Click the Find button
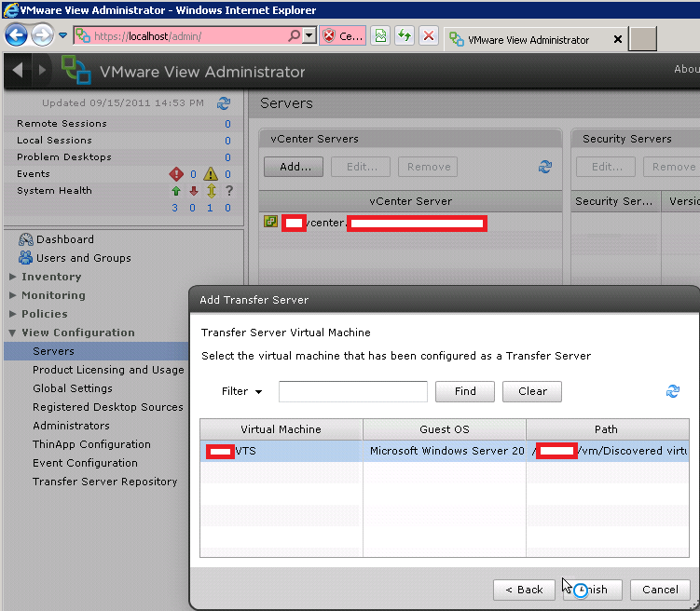This screenshot has height=611, width=700. [x=465, y=391]
